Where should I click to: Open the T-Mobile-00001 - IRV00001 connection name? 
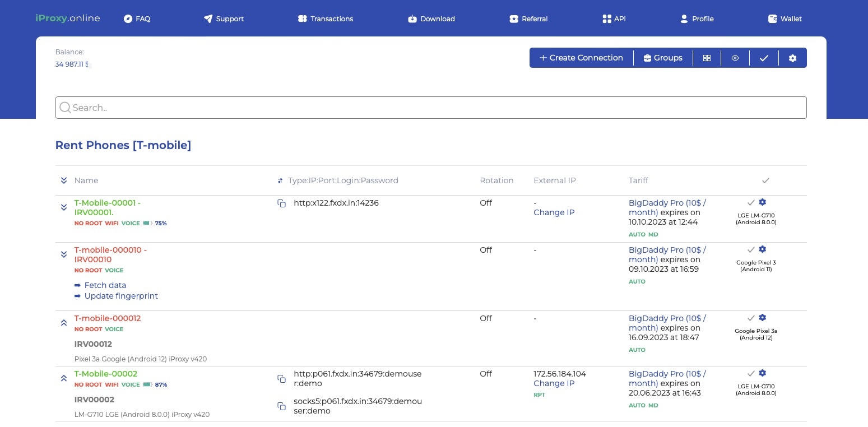pos(107,207)
